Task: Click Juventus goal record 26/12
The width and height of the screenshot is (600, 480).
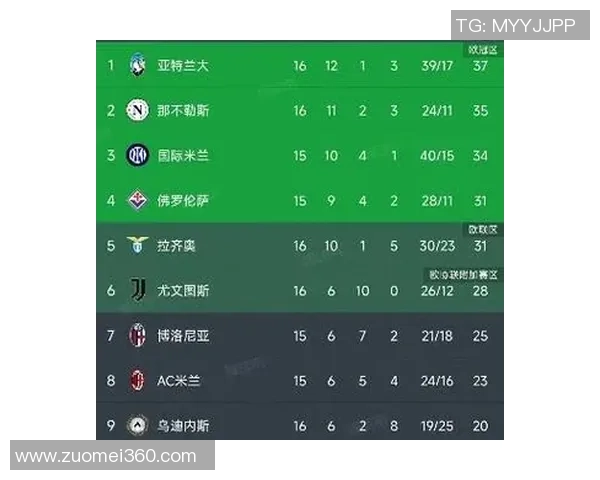Action: point(438,291)
